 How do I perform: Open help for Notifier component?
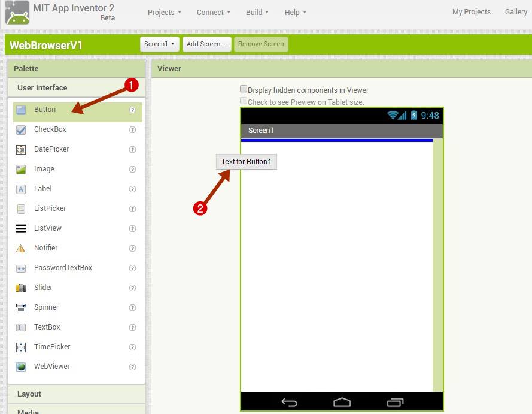pos(132,248)
